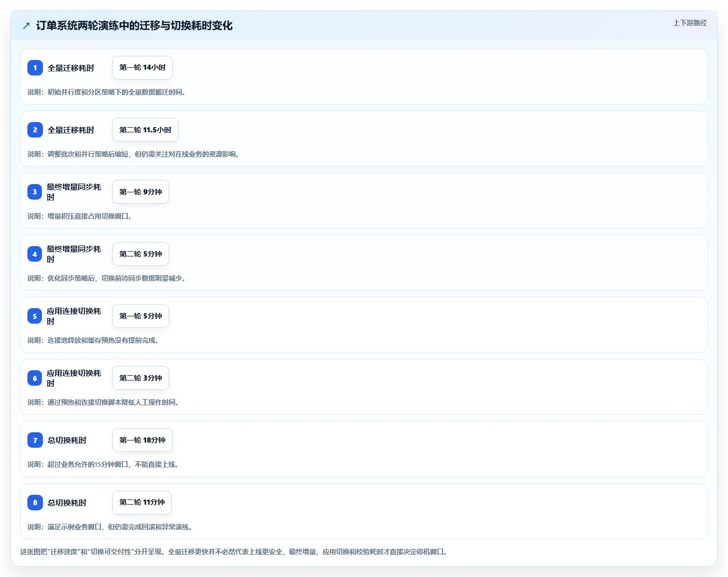The image size is (728, 577).
Task: Select step badge number 2
Action: point(35,130)
